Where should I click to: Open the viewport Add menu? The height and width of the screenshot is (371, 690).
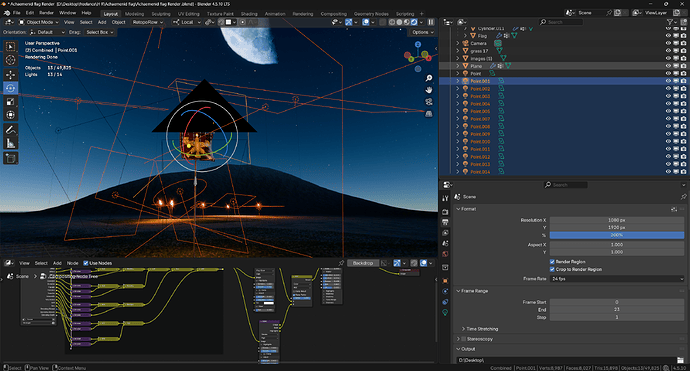click(x=102, y=22)
